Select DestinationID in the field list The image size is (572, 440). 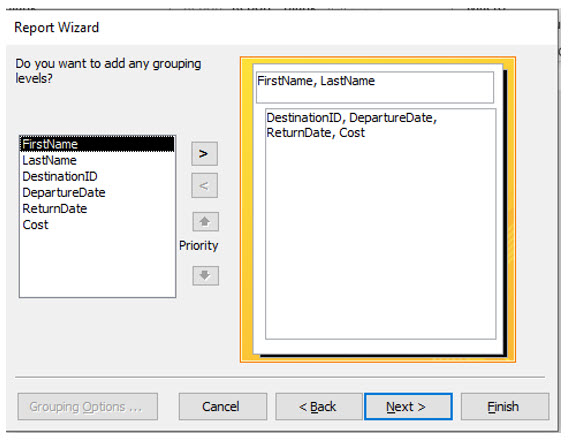tap(97, 176)
